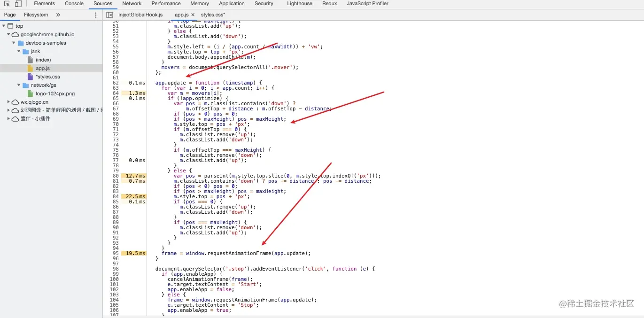Select the app.js editor tab

click(181, 15)
